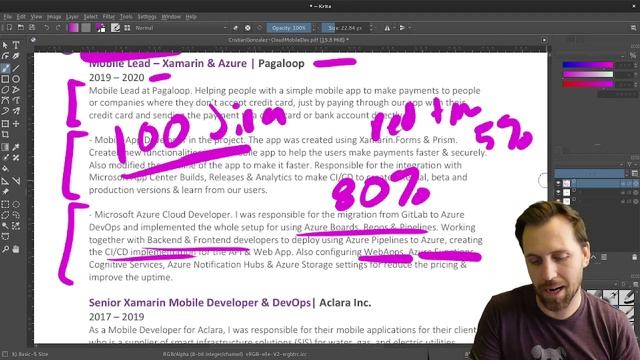Click the red-to-magenta color slider

(588, 84)
